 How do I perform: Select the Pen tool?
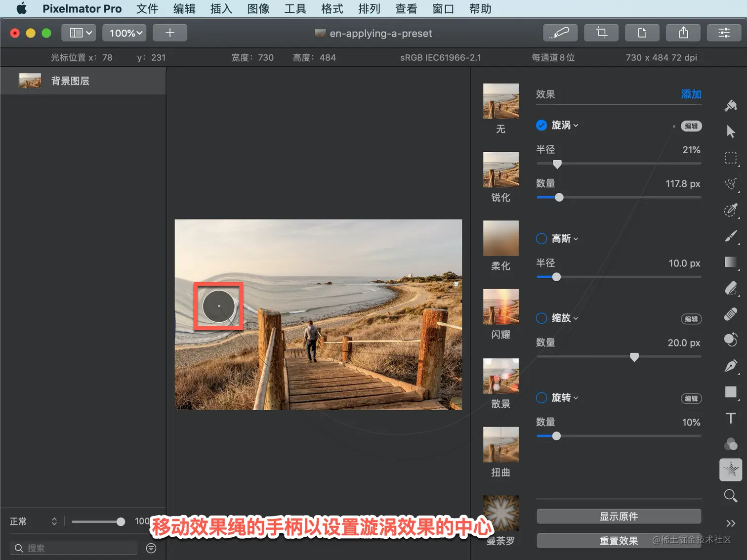[731, 366]
